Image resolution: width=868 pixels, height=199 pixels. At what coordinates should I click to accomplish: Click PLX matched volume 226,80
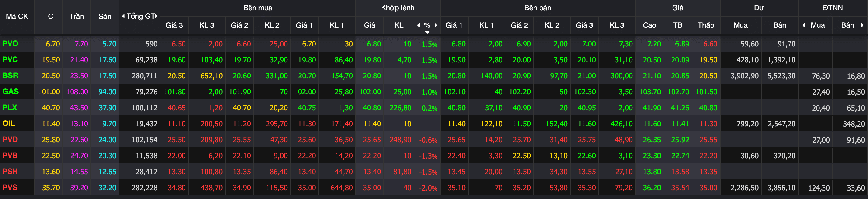pyautogui.click(x=400, y=108)
